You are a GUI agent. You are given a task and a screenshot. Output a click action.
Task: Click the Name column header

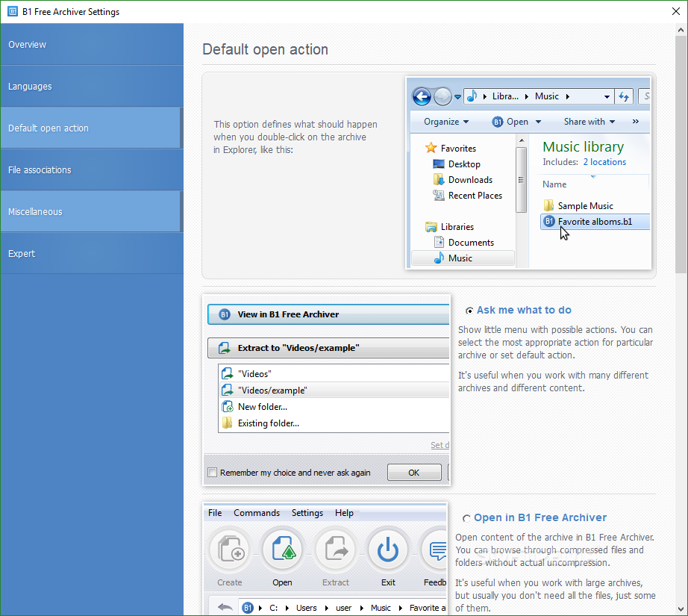click(x=554, y=184)
